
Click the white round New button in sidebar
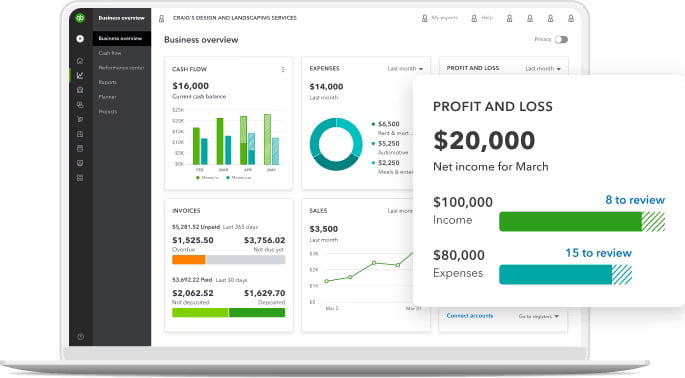coord(80,38)
